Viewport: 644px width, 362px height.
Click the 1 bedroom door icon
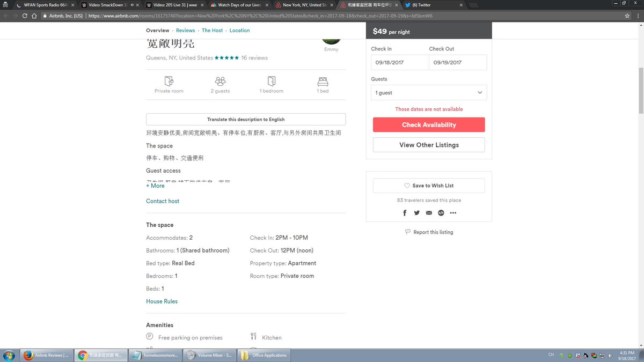point(272,81)
